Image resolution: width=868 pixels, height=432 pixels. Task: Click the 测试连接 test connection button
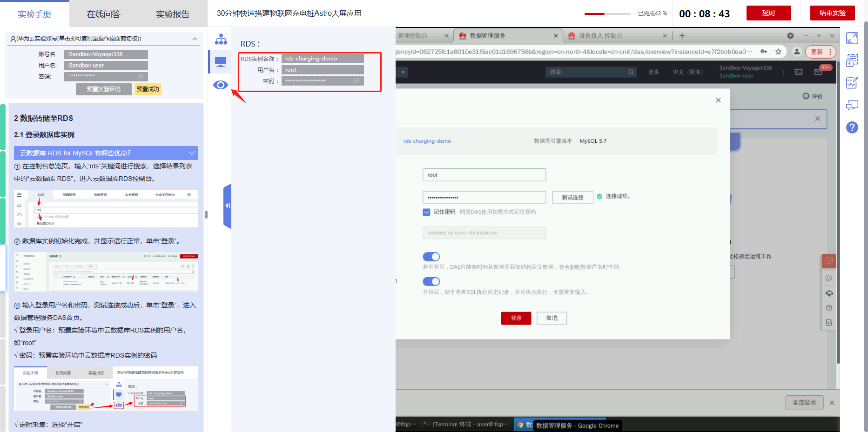point(572,198)
